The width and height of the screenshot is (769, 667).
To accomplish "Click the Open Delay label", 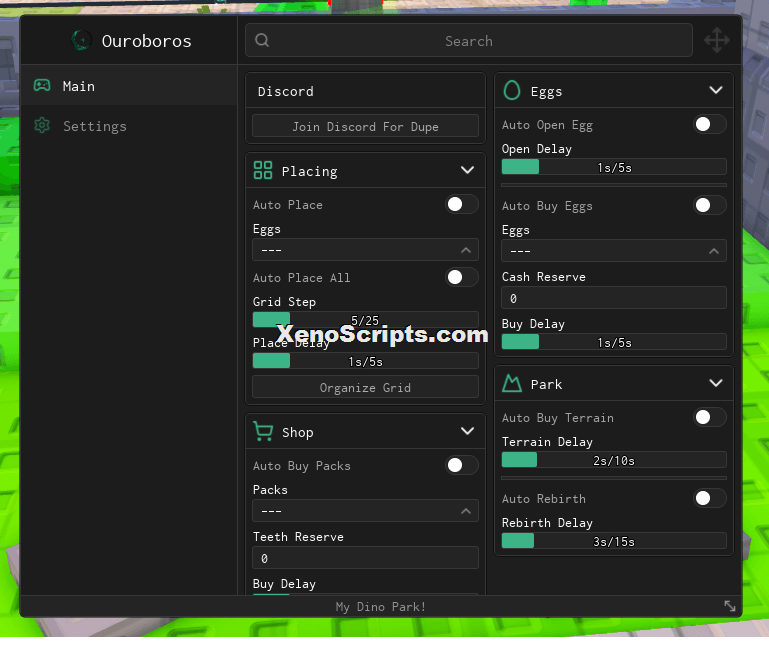I will click(x=537, y=149).
